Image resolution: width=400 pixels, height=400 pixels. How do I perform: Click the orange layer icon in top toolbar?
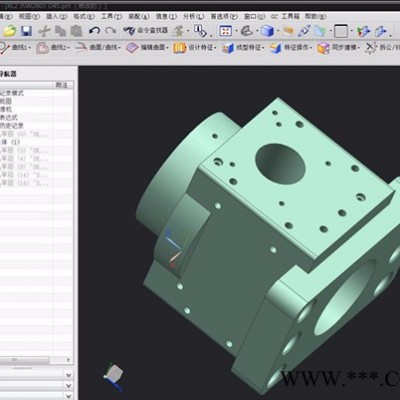tap(289, 31)
